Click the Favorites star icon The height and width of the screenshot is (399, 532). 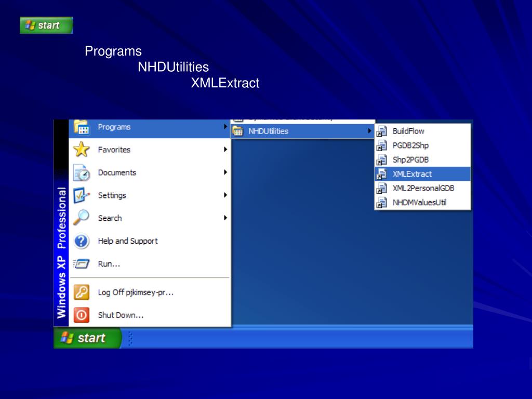click(x=82, y=150)
